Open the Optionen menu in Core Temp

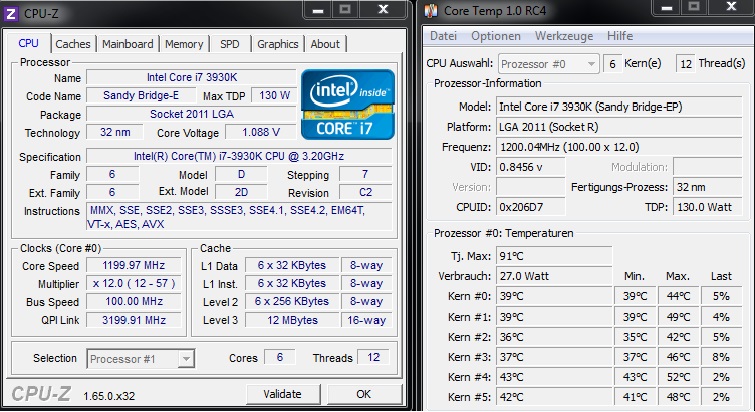(495, 36)
